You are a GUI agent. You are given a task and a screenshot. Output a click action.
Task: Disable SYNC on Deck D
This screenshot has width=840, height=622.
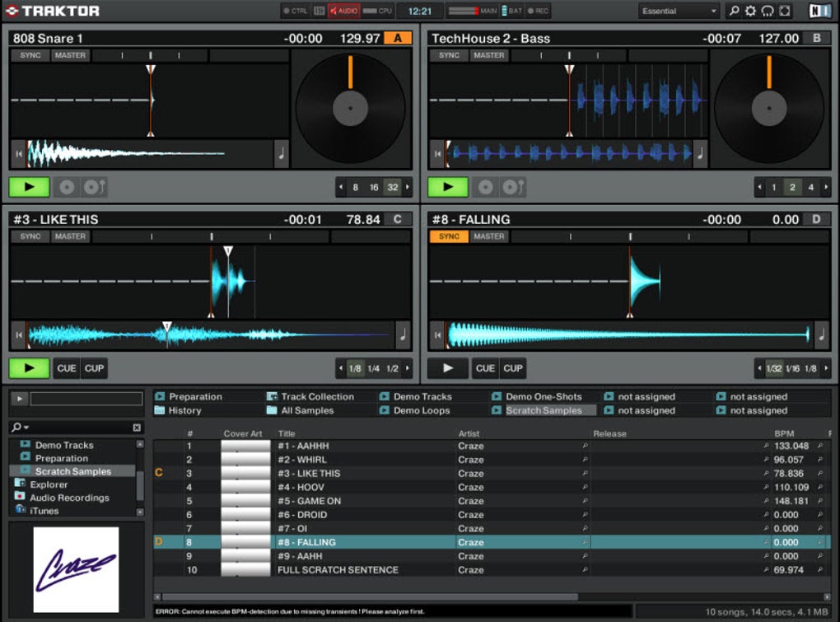(449, 236)
